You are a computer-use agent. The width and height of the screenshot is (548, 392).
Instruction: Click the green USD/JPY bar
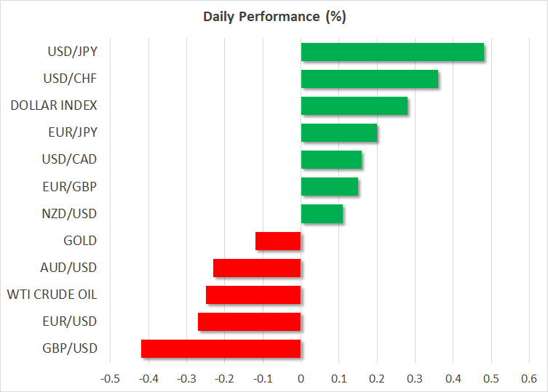[392, 52]
